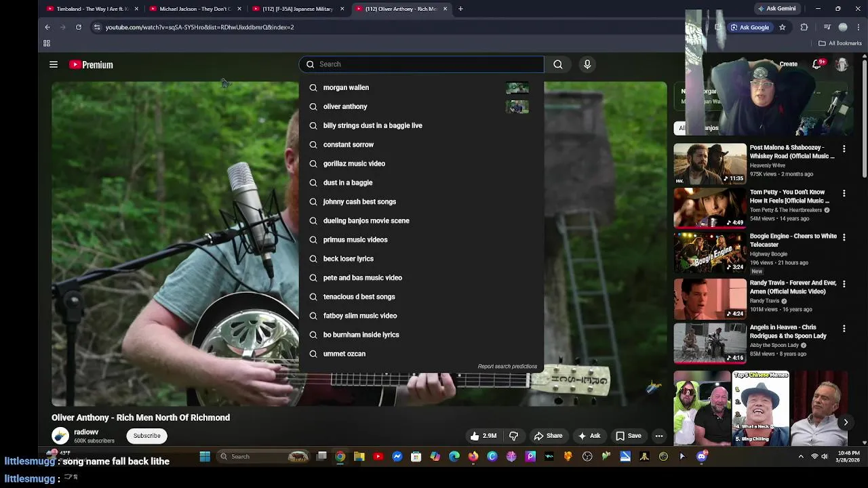Viewport: 868px width, 488px height.
Task: View site information icon in address bar
Action: coord(97,27)
